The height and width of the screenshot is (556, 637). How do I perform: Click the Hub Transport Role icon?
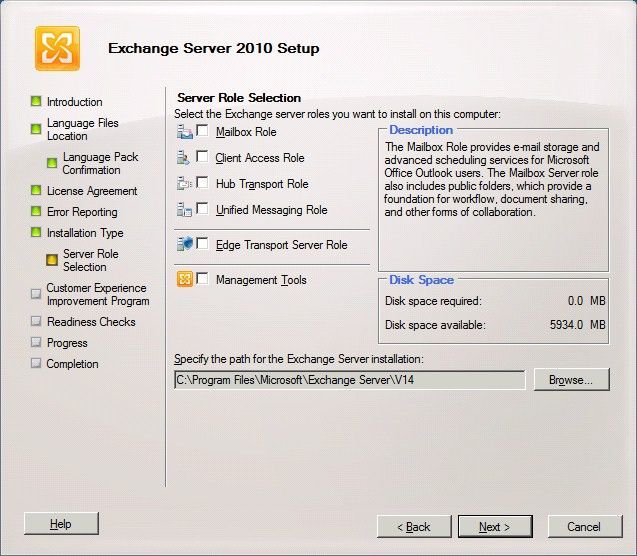[184, 184]
